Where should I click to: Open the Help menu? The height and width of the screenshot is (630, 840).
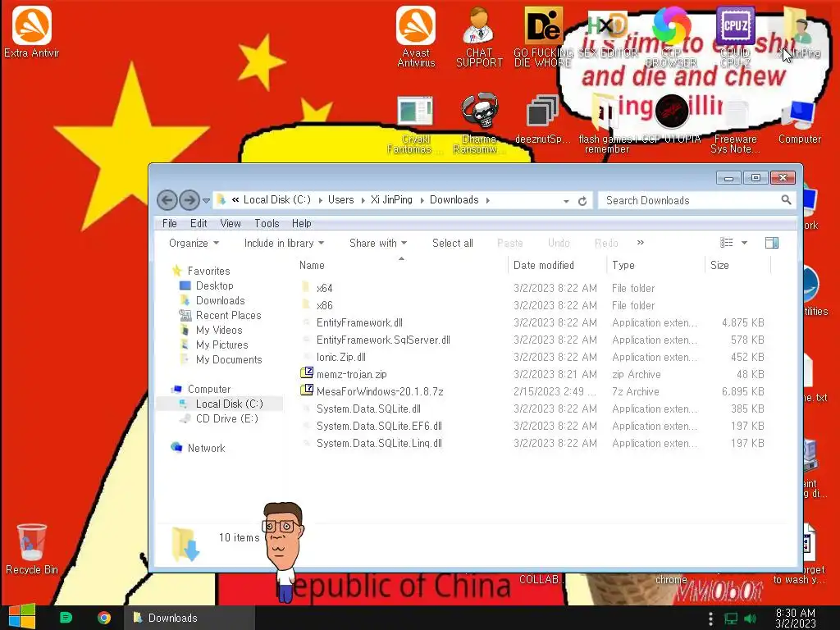point(301,223)
